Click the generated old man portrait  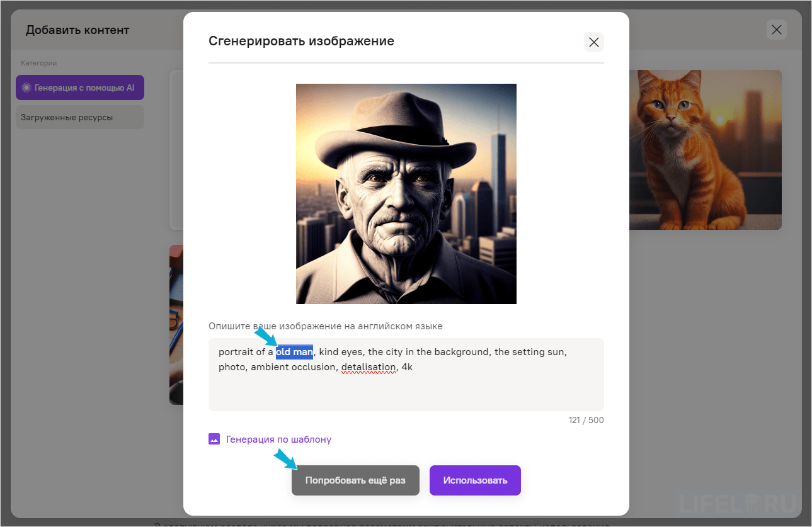tap(406, 194)
